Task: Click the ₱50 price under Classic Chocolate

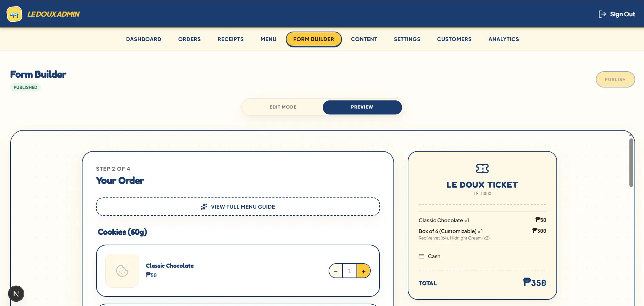Action: (151, 275)
